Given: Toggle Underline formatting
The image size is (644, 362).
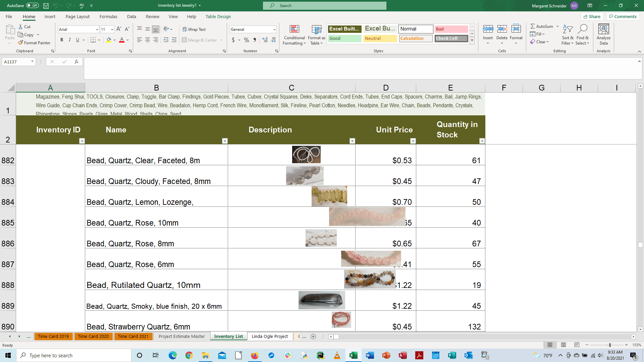Looking at the screenshot, I should 78,40.
